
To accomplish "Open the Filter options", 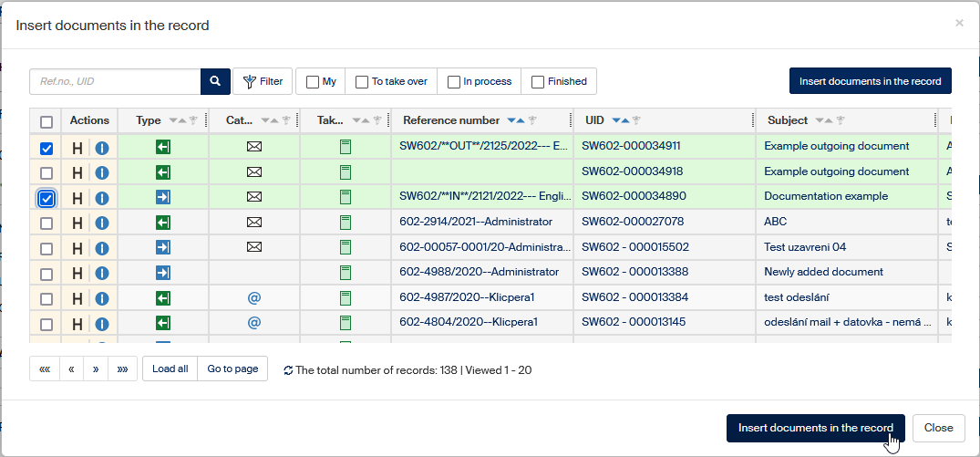I will pos(263,81).
